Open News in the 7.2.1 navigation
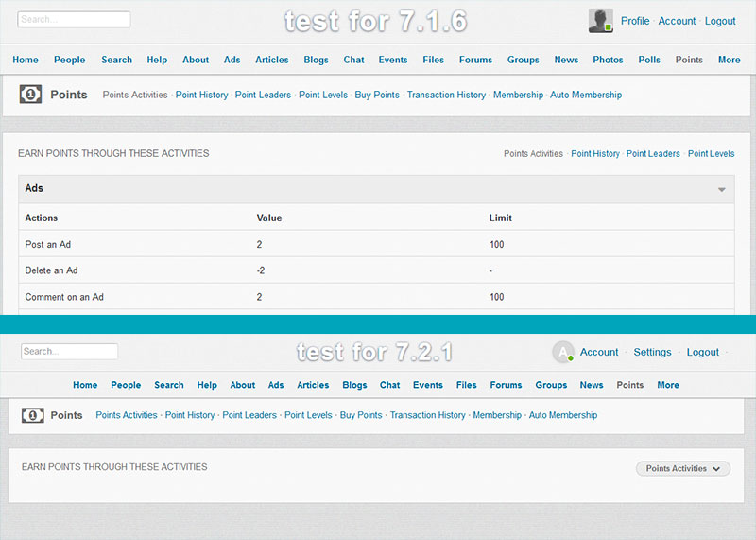The height and width of the screenshot is (540, 756). pyautogui.click(x=592, y=385)
